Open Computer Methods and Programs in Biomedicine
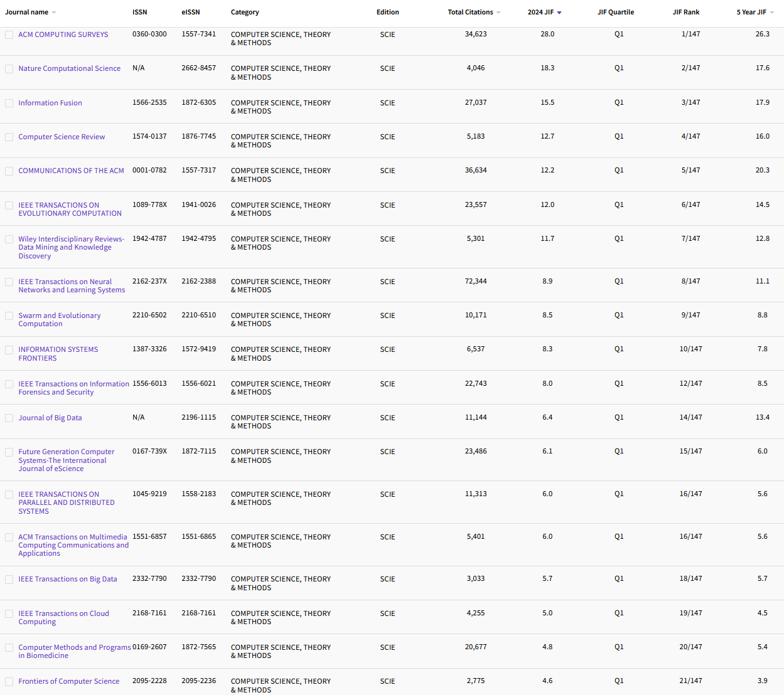Image resolution: width=784 pixels, height=695 pixels. (x=75, y=651)
